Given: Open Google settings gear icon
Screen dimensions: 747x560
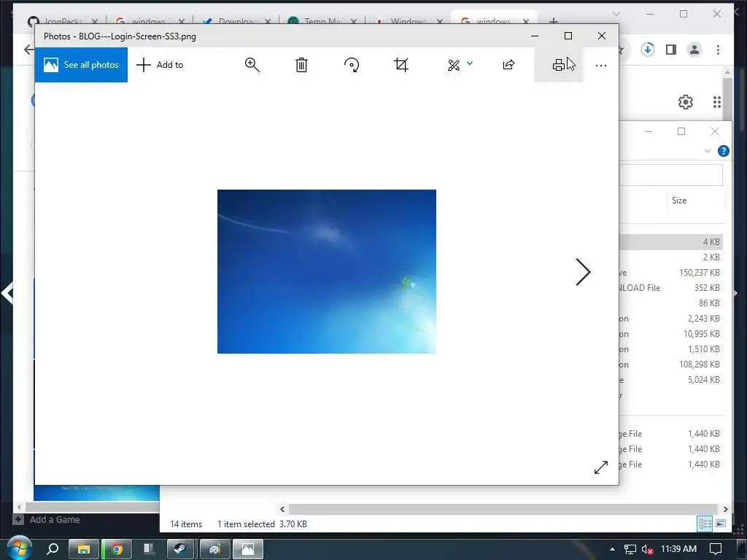Looking at the screenshot, I should point(686,102).
